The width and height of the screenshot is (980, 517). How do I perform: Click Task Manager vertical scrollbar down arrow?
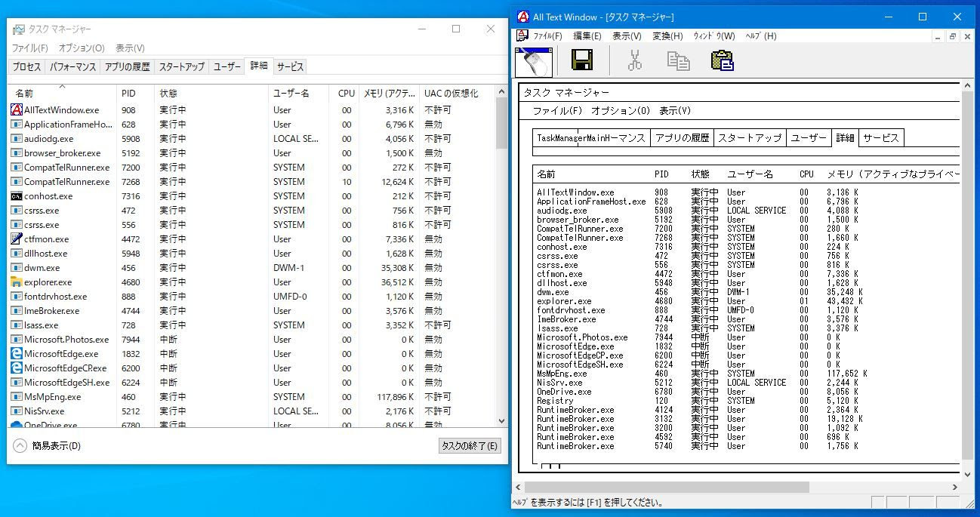[x=502, y=420]
